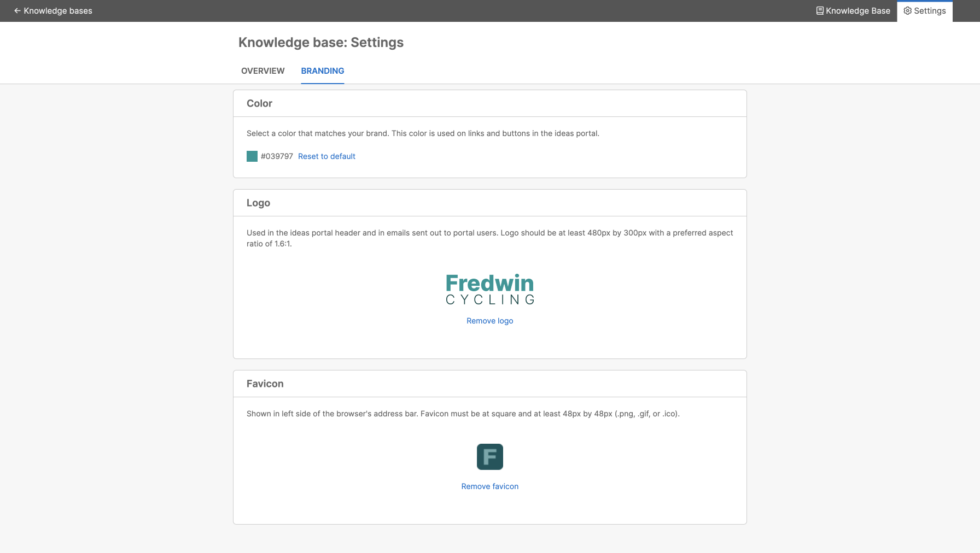The width and height of the screenshot is (980, 553).
Task: Click Reset to default for brand color
Action: pos(326,156)
